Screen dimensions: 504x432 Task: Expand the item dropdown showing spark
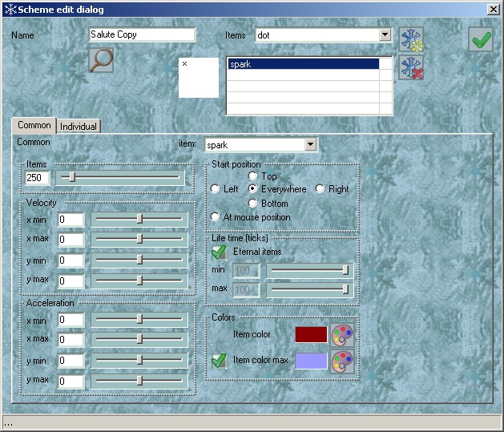(311, 145)
